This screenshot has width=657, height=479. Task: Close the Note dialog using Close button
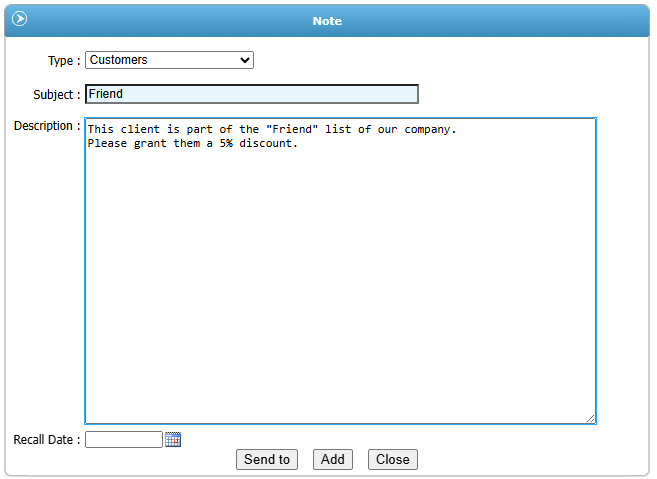(x=392, y=459)
